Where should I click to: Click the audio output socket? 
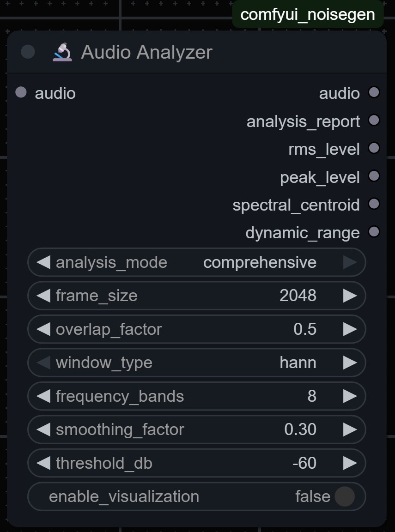tap(374, 92)
